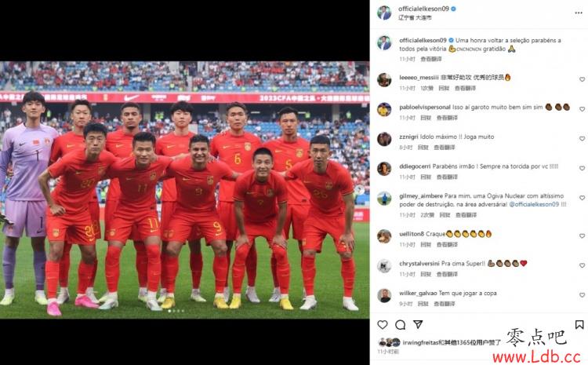Like the zznigri comment heart
This screenshot has height=365, width=588.
[x=582, y=139]
